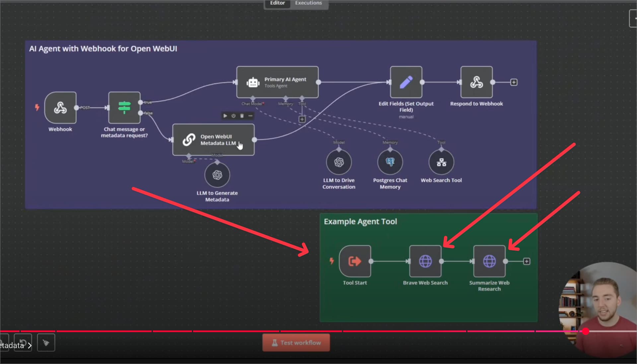Select the Brave Web Search node
The width and height of the screenshot is (637, 364).
click(x=425, y=261)
